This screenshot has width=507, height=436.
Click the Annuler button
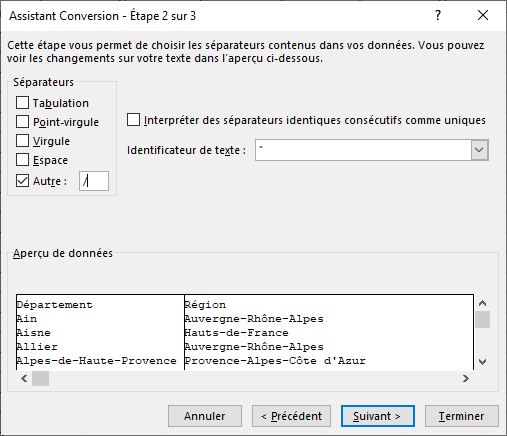point(205,416)
